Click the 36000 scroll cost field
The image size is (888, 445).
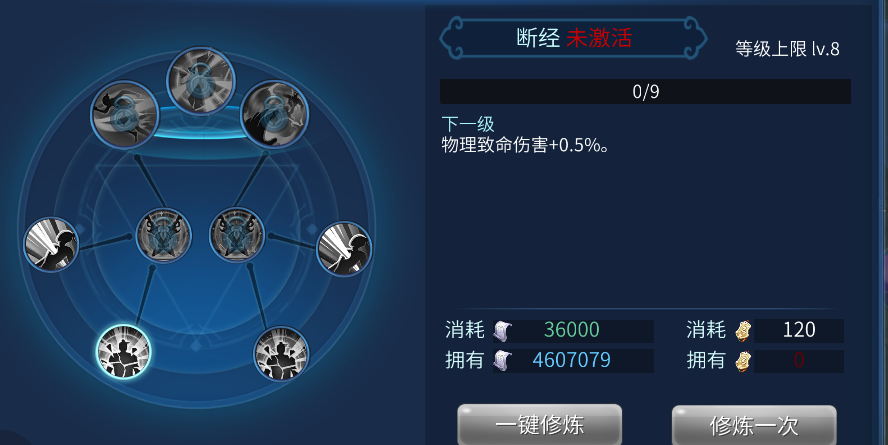(573, 330)
